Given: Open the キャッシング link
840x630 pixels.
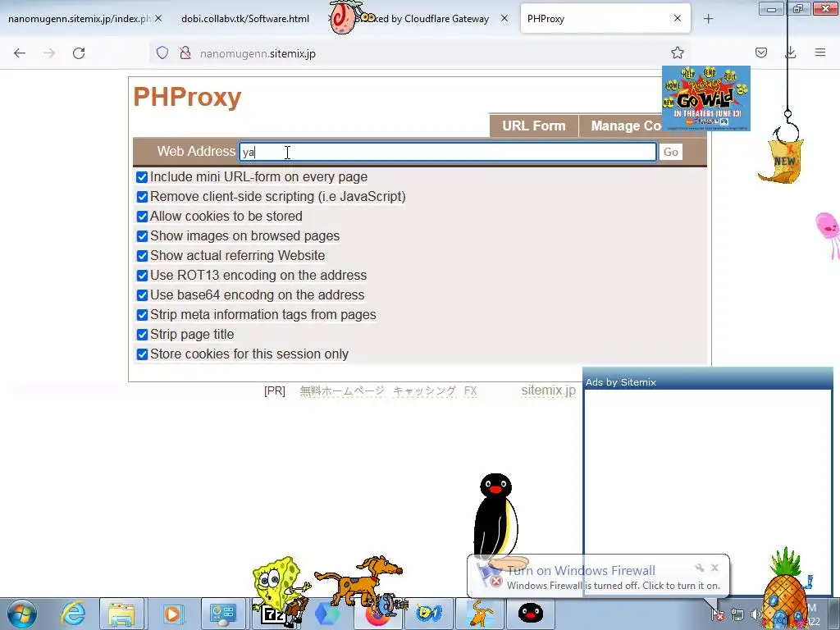Looking at the screenshot, I should click(x=424, y=391).
